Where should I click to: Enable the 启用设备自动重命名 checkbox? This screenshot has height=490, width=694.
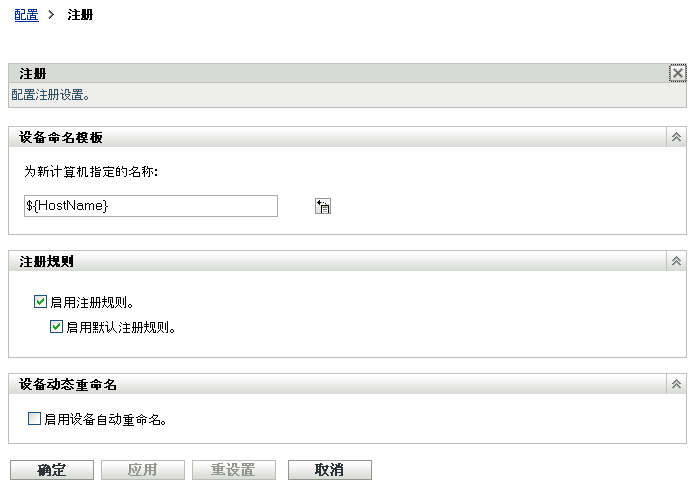click(x=35, y=419)
